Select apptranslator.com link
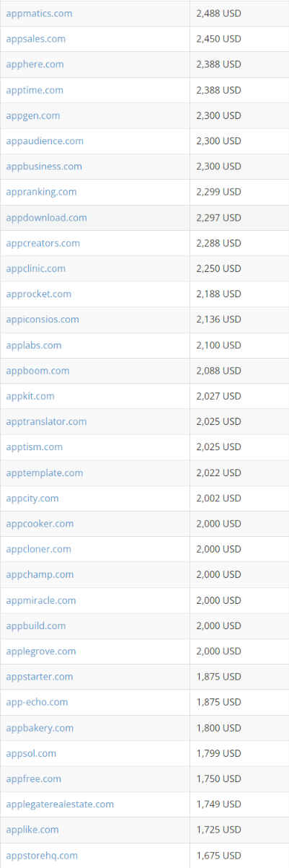289x868 pixels. (46, 421)
